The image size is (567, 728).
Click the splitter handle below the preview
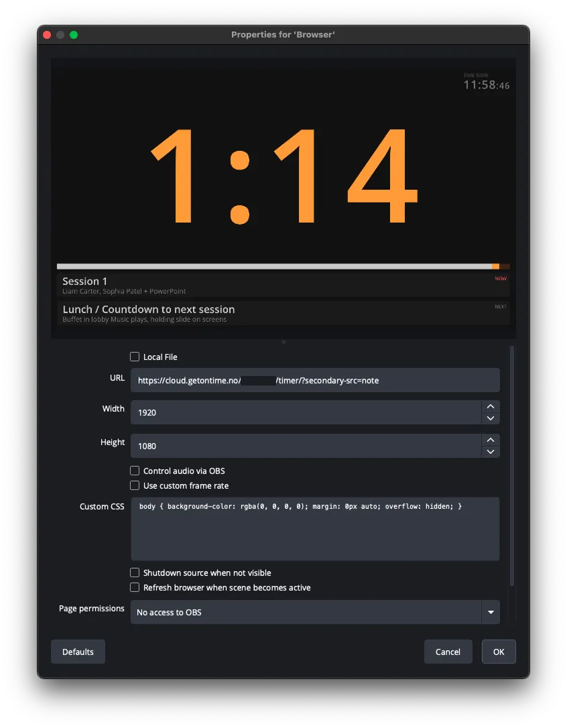283,342
